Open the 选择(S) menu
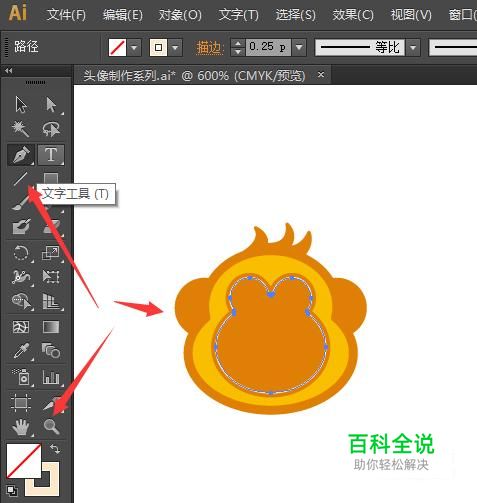The width and height of the screenshot is (477, 503). 295,15
